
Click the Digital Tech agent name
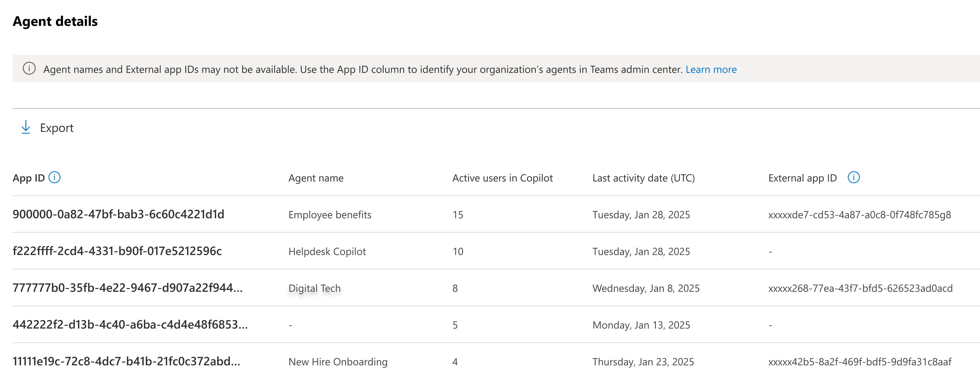click(314, 288)
